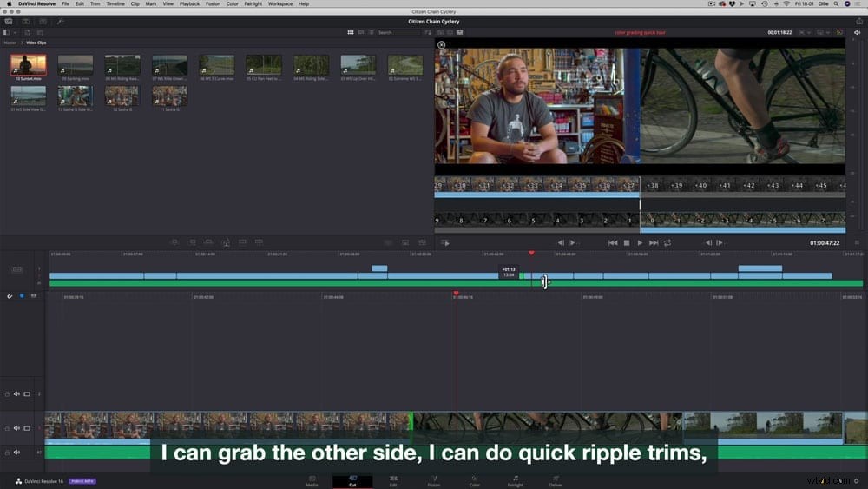Click Ripple Overwrite edit icon

[x=208, y=242]
